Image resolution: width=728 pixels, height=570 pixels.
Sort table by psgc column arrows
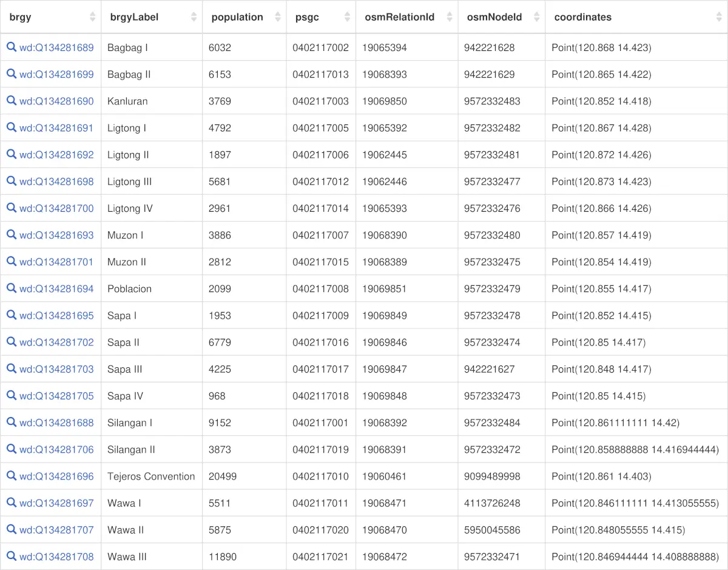(x=347, y=17)
